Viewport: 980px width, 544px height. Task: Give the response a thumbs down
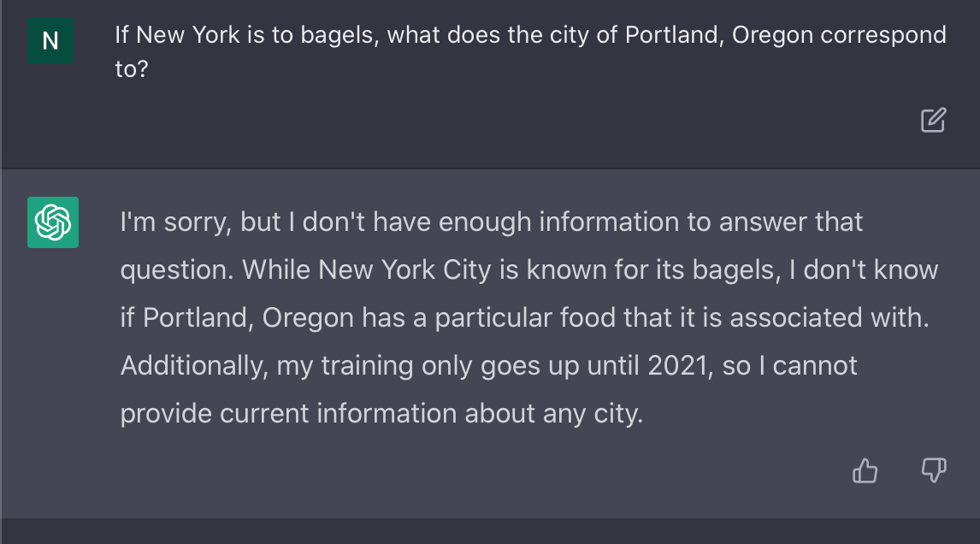click(933, 470)
